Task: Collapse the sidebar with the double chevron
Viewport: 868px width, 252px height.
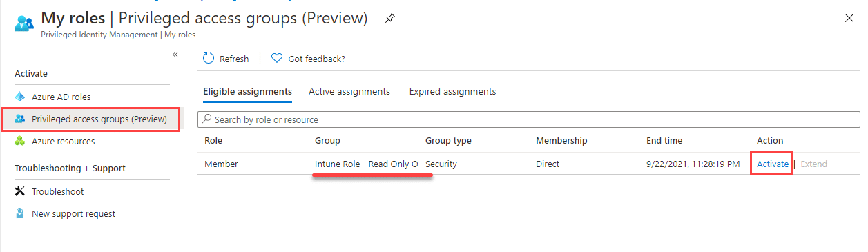Action: (175, 54)
